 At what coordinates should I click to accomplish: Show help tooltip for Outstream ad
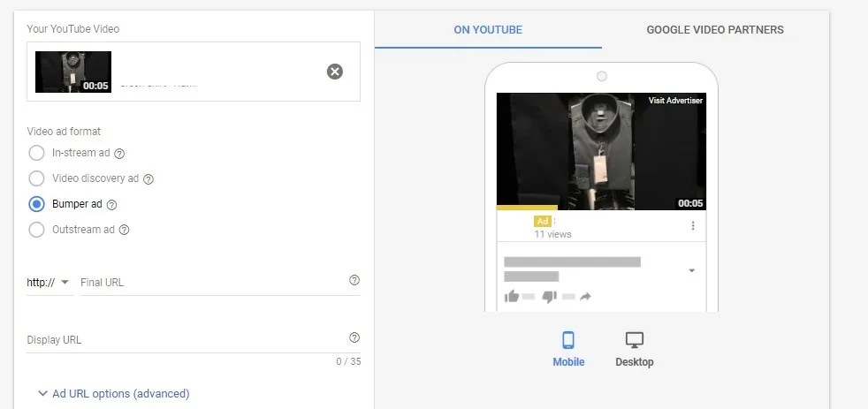(124, 230)
